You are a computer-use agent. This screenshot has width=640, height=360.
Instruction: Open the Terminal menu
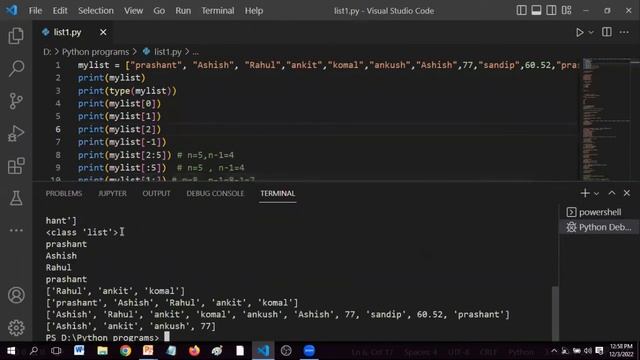point(218,11)
